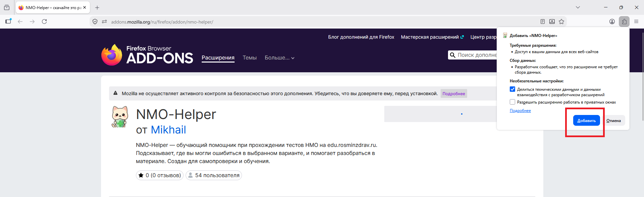The height and width of the screenshot is (197, 644).
Task: Bookmark this page with star icon
Action: 561,22
